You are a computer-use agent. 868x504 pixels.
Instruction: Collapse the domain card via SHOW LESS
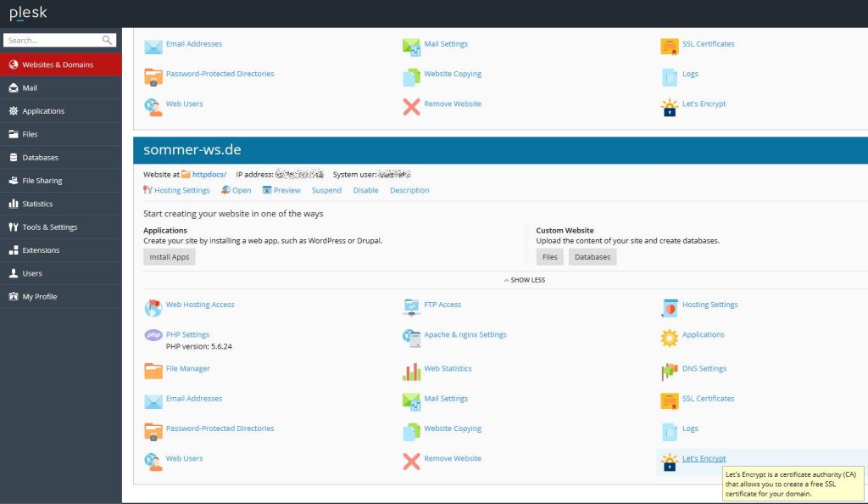[524, 279]
